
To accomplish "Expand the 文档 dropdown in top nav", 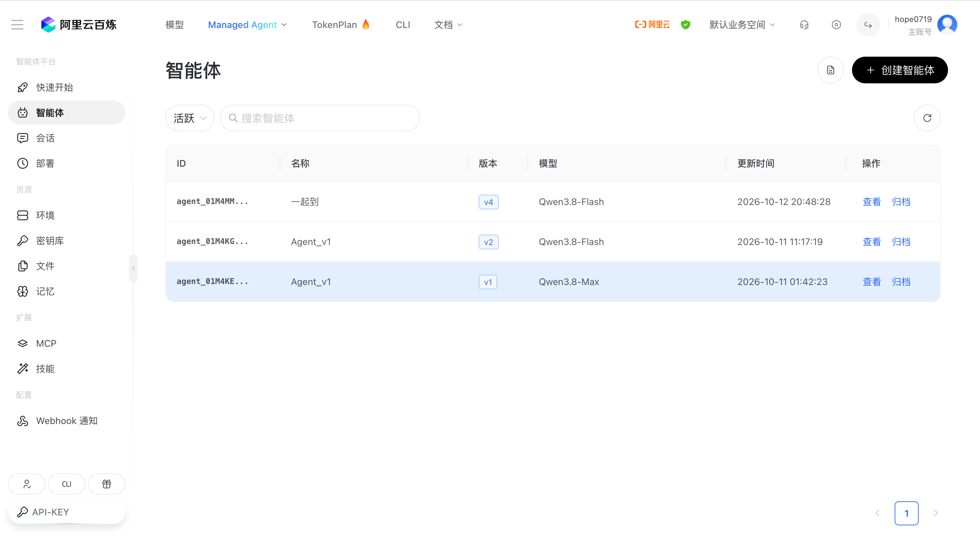I will [448, 25].
